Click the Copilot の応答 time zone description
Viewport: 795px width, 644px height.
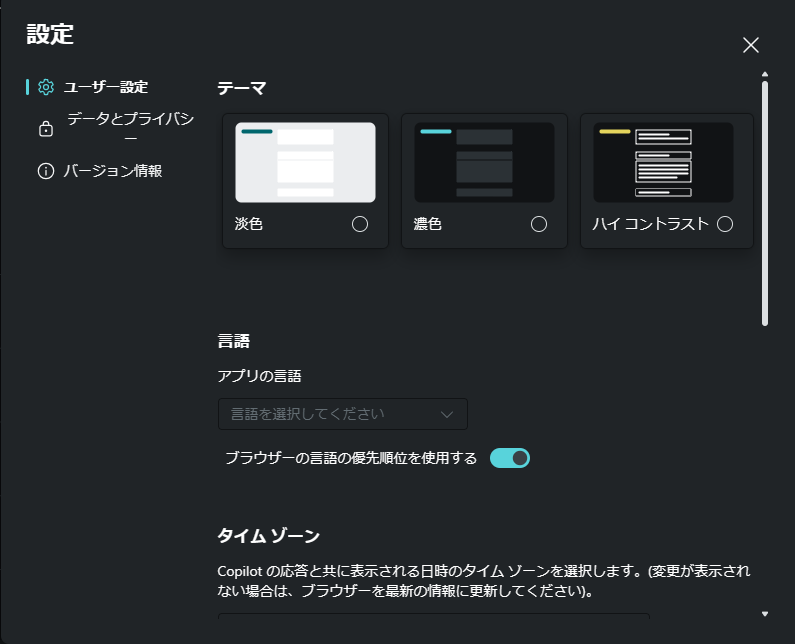tap(484, 581)
